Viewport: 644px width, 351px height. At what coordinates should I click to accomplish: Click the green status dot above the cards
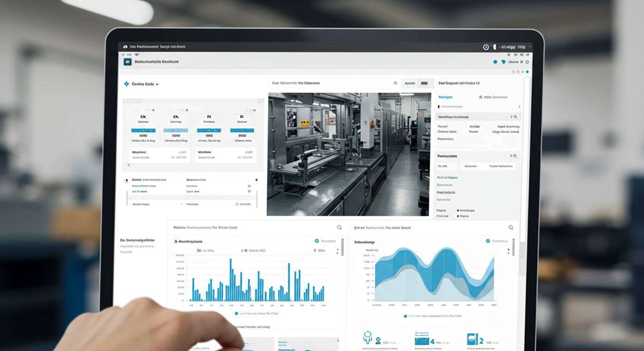(x=255, y=110)
